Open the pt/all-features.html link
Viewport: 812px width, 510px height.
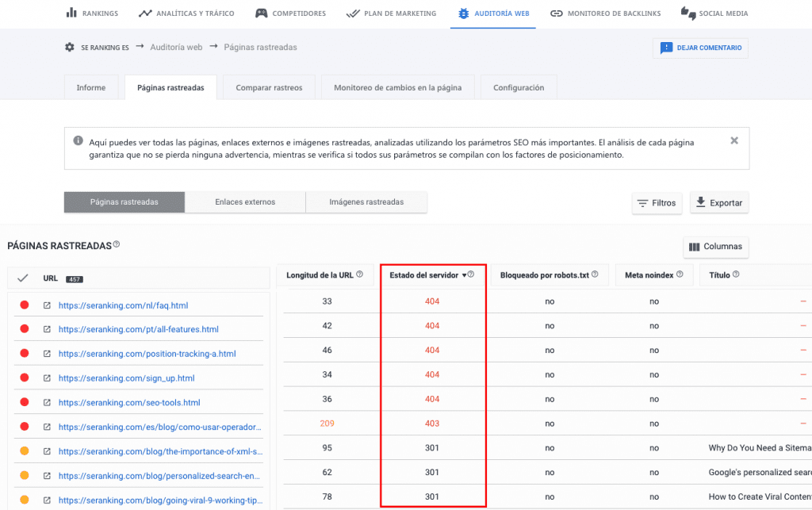coord(138,329)
